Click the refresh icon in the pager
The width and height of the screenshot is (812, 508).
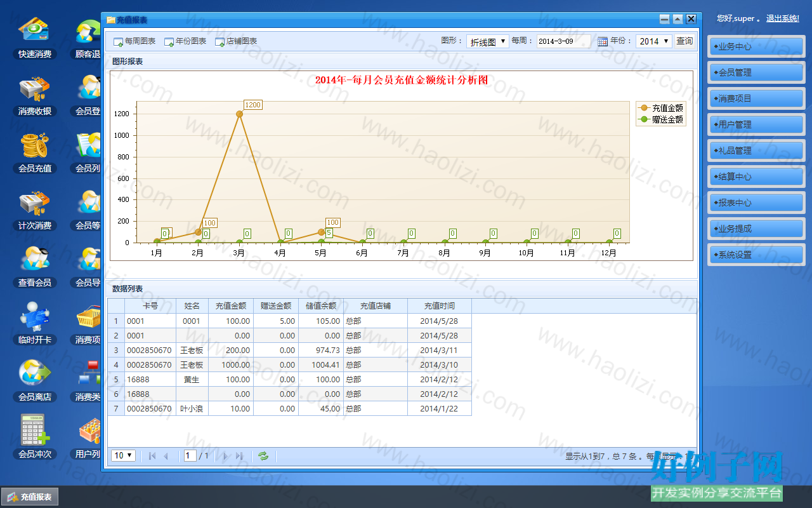(263, 455)
